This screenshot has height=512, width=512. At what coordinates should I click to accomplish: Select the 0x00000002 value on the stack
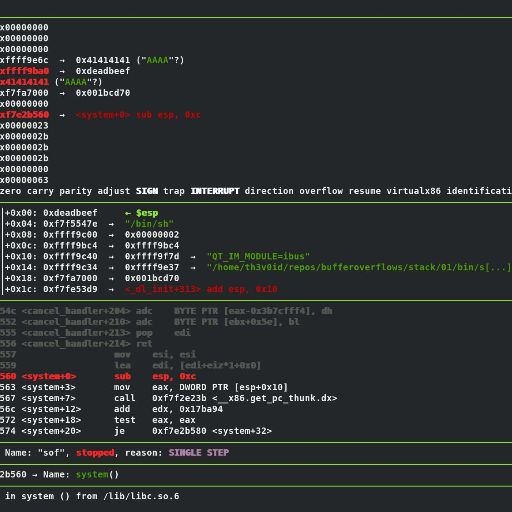152,235
